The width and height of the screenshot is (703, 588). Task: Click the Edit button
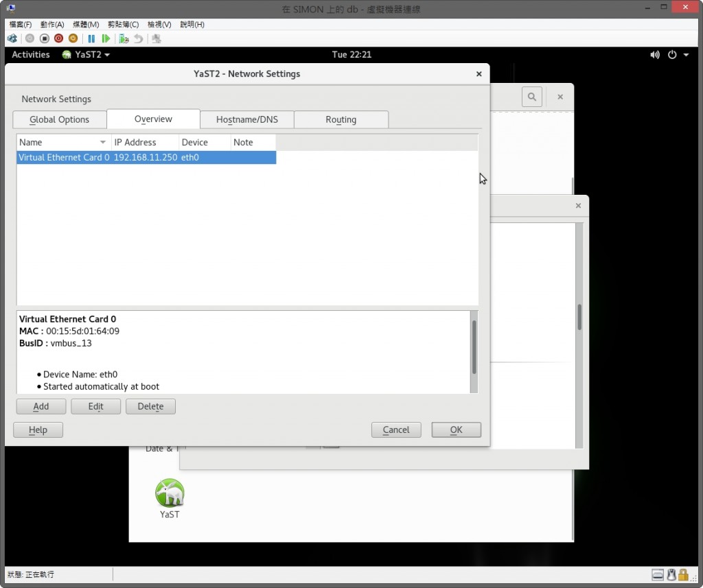coord(95,406)
